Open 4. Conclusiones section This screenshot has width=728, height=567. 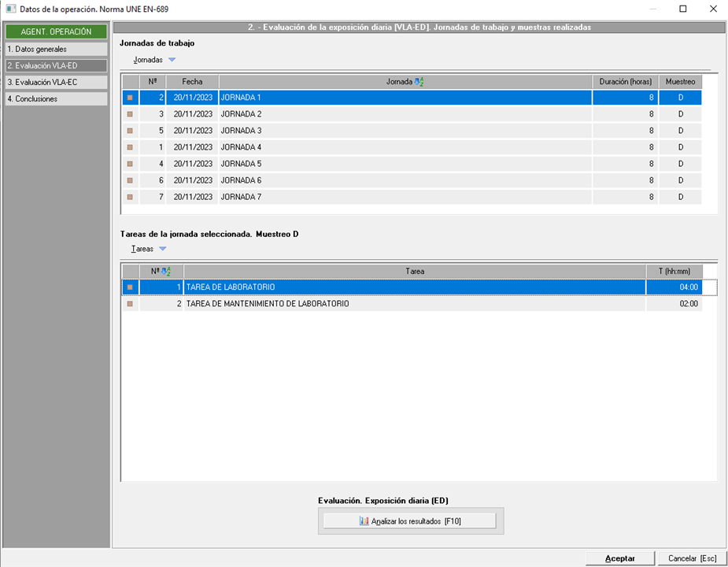pos(55,98)
